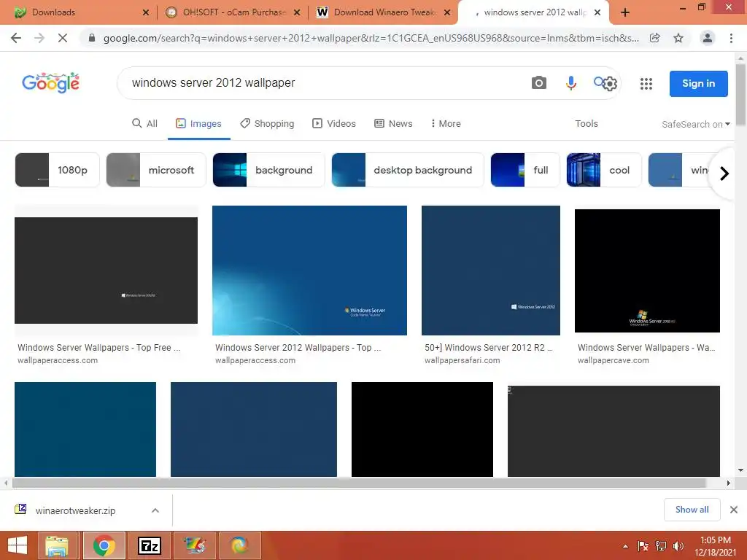Open the SafeSearch on dropdown
The image size is (747, 560).
[x=695, y=124]
